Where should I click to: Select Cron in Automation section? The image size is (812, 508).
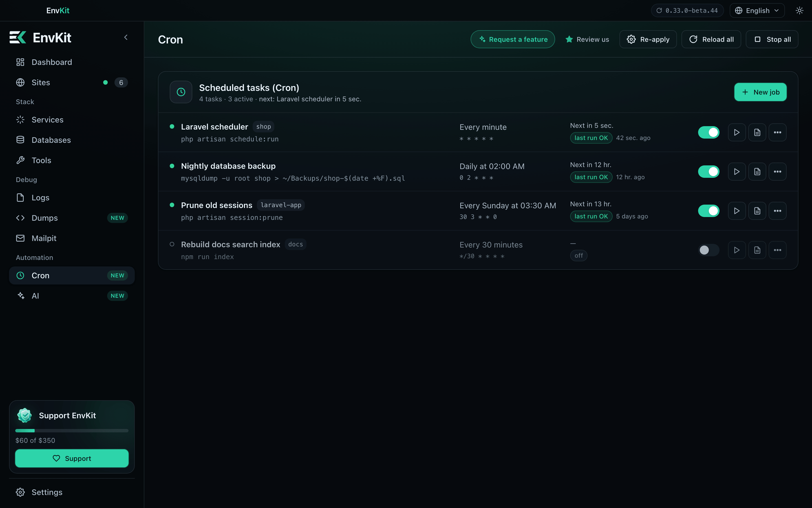tap(72, 275)
